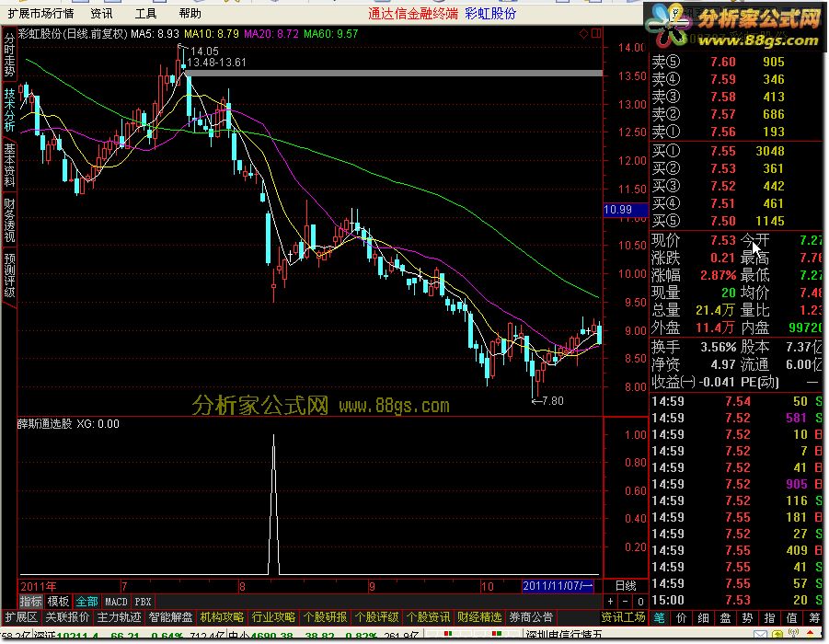Image resolution: width=829 pixels, height=644 pixels.
Task: Open the 预测评级 side tab
Action: click(x=9, y=275)
